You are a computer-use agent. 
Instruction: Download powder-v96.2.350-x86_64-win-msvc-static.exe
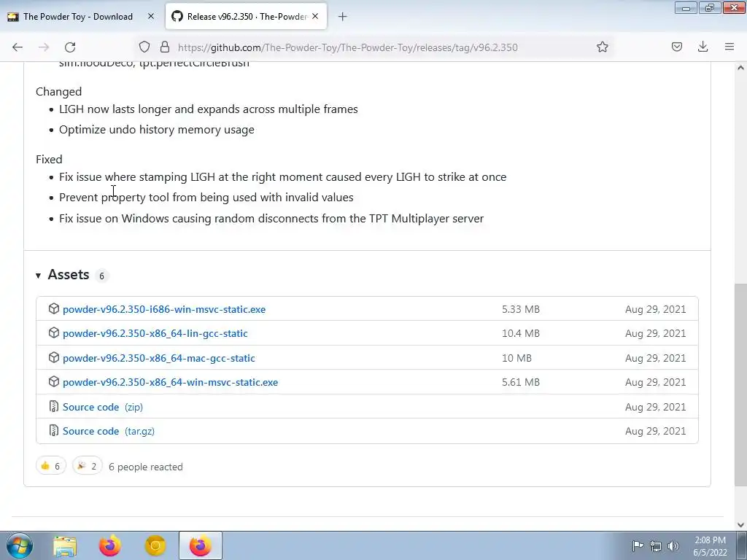(x=170, y=382)
